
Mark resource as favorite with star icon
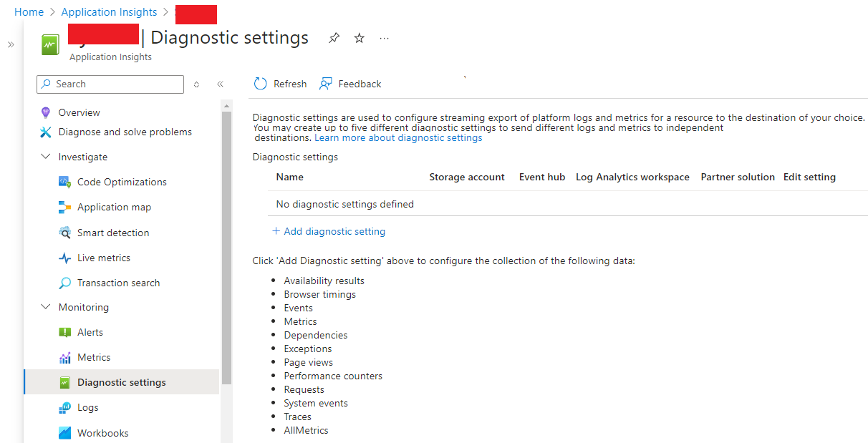(360, 38)
